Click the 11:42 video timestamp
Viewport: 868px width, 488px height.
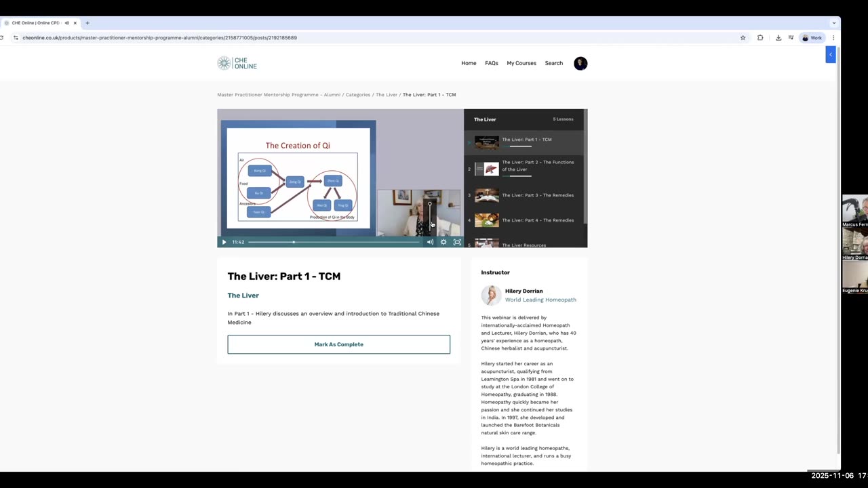pos(238,242)
